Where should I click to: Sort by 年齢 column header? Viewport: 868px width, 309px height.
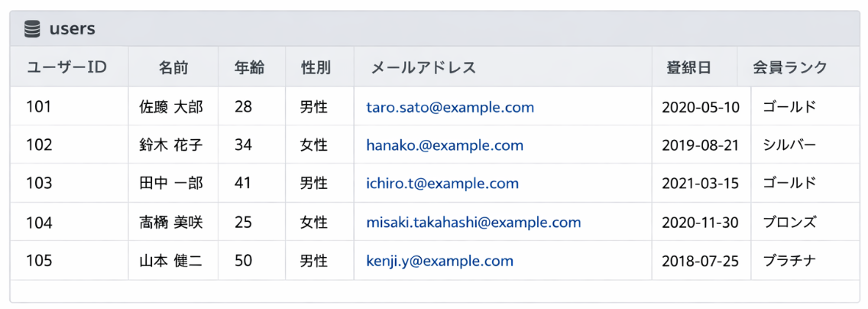point(249,67)
